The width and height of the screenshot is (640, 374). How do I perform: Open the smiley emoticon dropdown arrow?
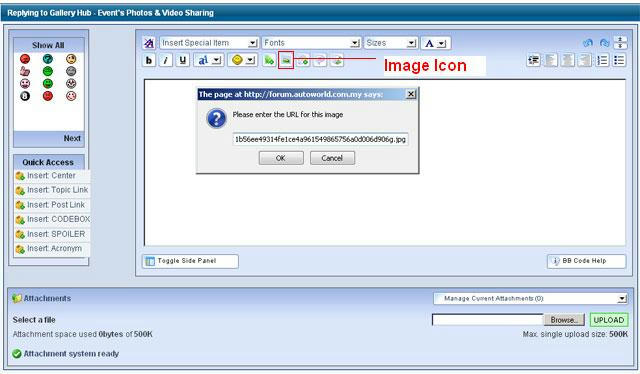(251, 60)
